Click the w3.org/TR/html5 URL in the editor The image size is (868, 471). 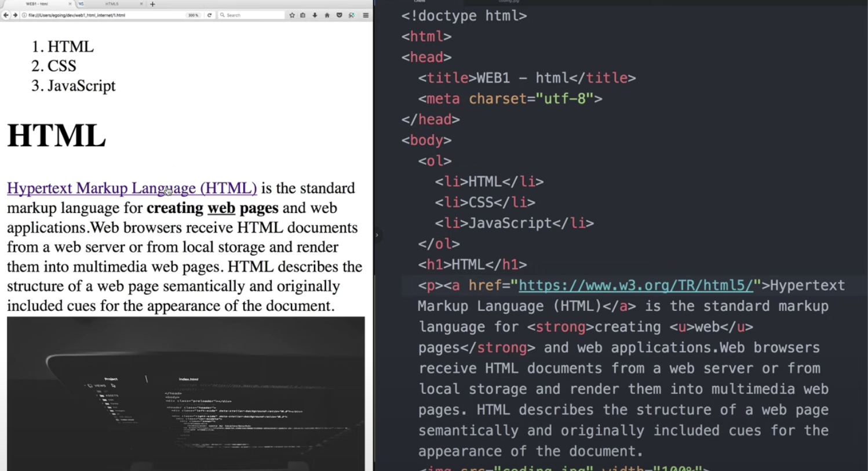click(x=636, y=285)
